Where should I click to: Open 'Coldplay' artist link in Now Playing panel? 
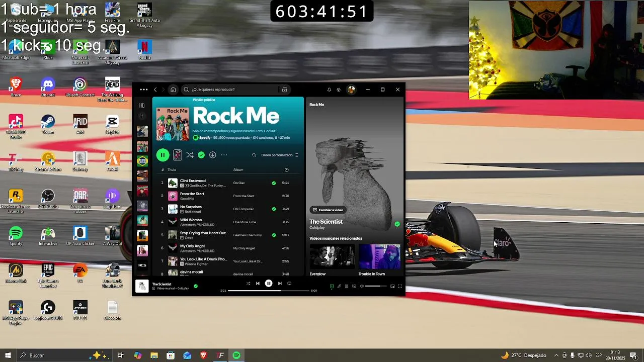317,228
